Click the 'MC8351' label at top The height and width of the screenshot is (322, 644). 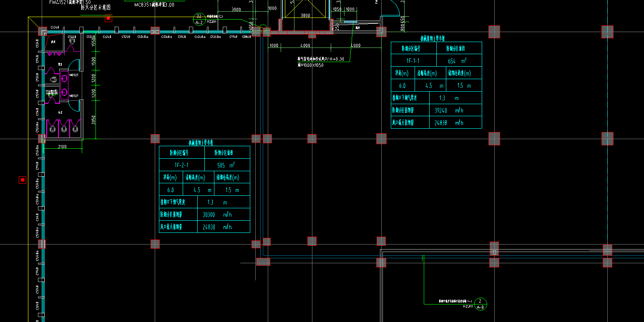pyautogui.click(x=143, y=5)
